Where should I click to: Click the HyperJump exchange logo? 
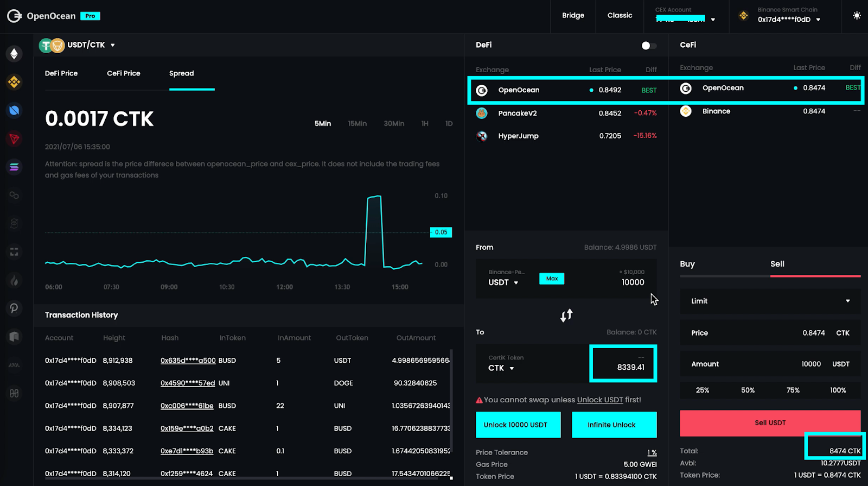point(482,136)
